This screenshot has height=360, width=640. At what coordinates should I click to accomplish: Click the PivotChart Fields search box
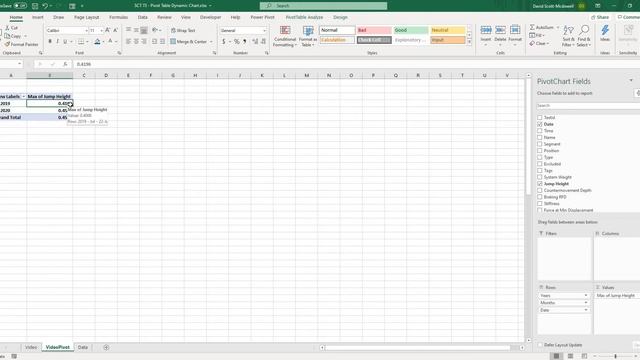click(x=588, y=106)
